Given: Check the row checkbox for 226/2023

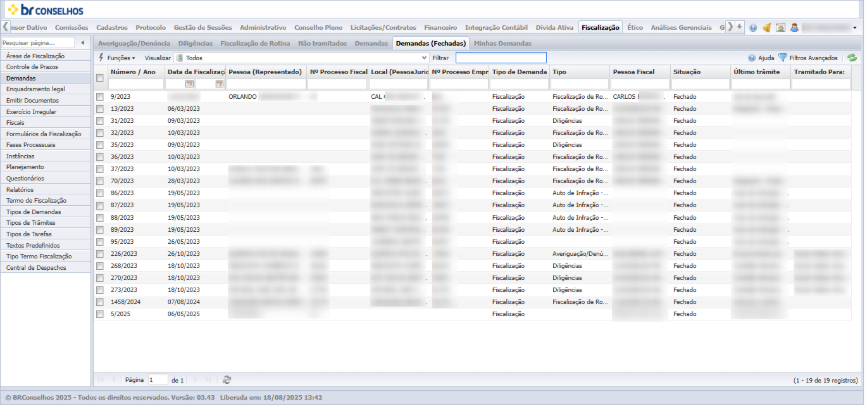Looking at the screenshot, I should point(100,254).
